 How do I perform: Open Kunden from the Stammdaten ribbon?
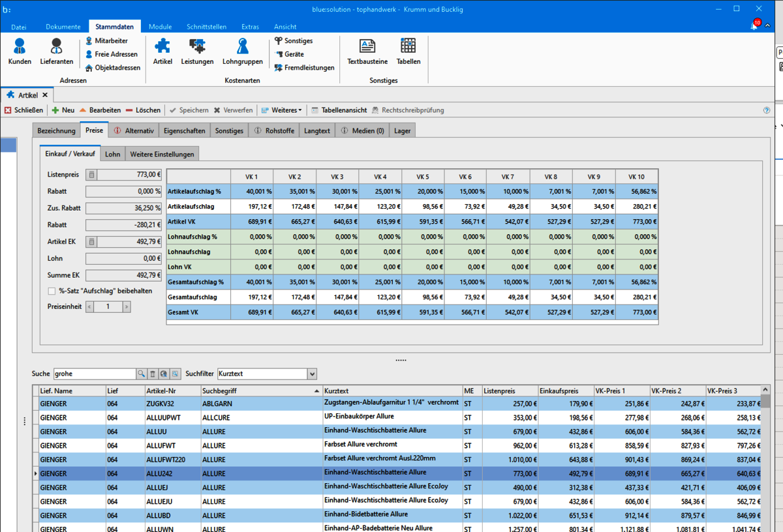point(20,51)
